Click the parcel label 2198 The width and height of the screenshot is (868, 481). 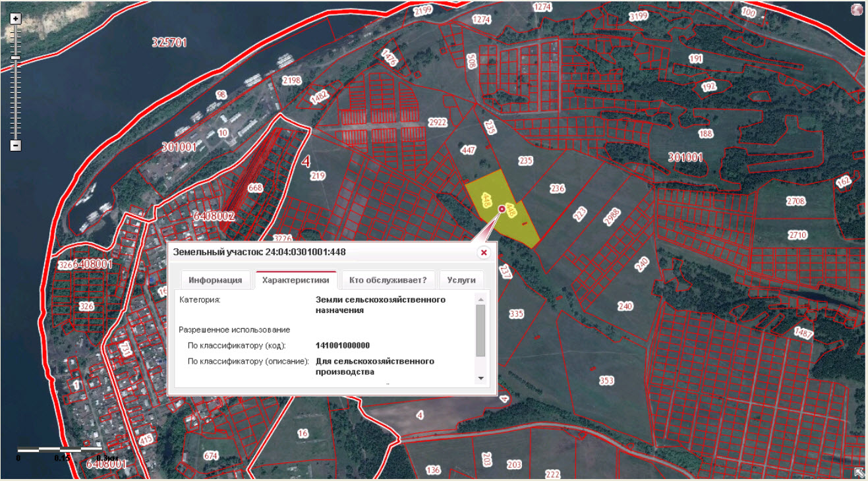(291, 80)
